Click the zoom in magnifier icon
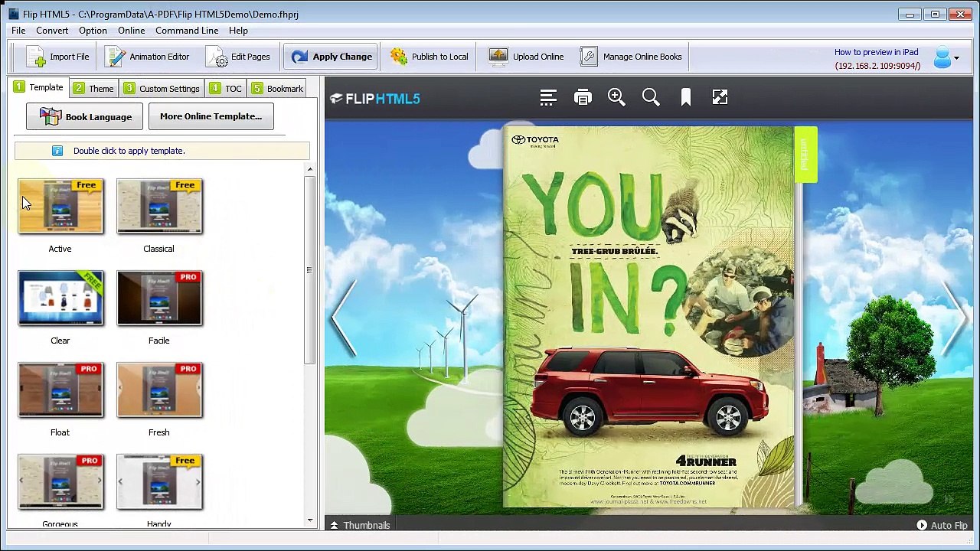980x551 pixels. (x=616, y=97)
